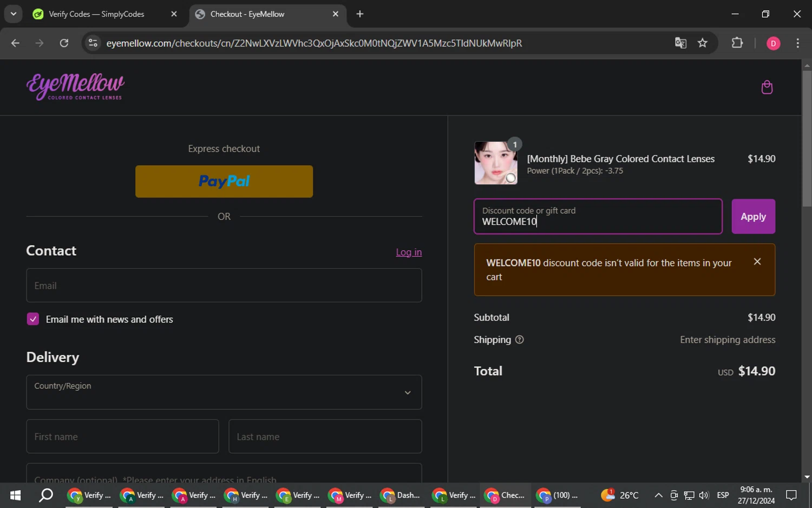Image resolution: width=812 pixels, height=508 pixels.
Task: Open a new browser tab
Action: (360, 14)
